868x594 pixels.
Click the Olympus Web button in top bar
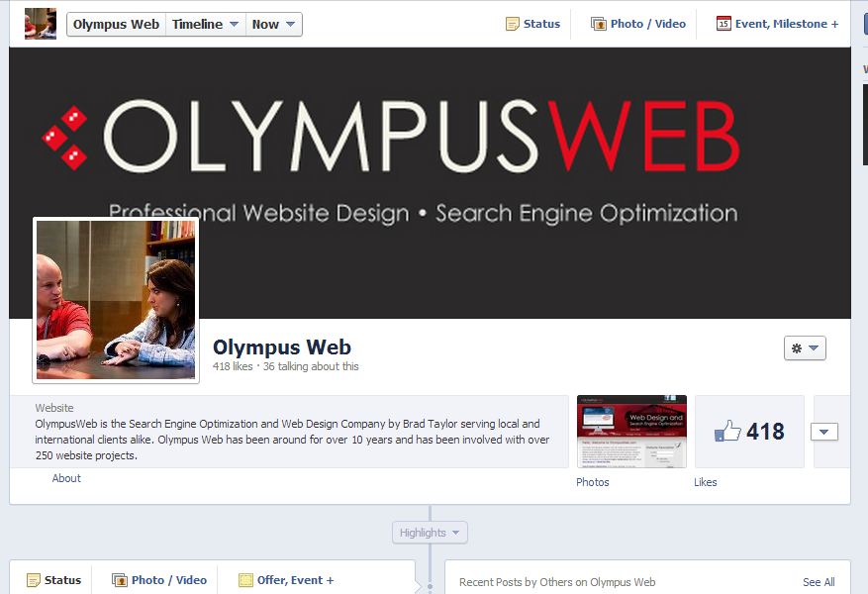tap(116, 24)
